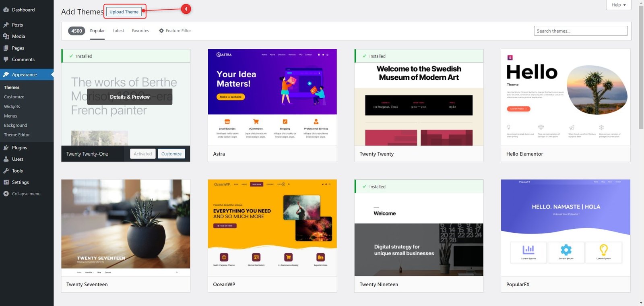Click the Hello Elementor theme name
The width and height of the screenshot is (644, 306).
point(524,154)
